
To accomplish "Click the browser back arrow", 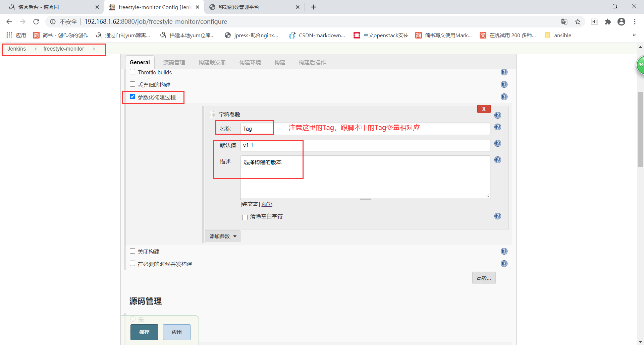I will point(9,22).
